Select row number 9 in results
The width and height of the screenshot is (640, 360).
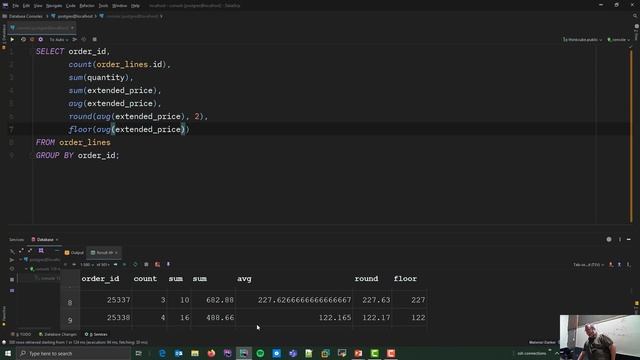point(70,320)
